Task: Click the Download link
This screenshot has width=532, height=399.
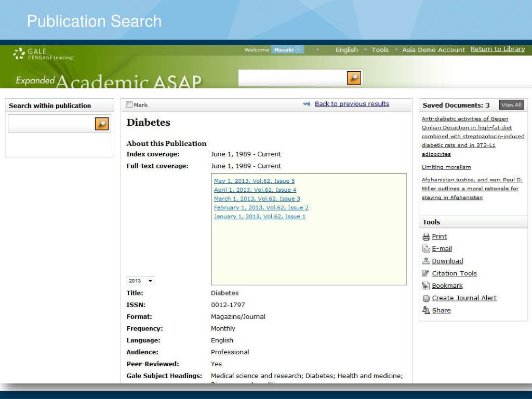Action: pyautogui.click(x=447, y=261)
